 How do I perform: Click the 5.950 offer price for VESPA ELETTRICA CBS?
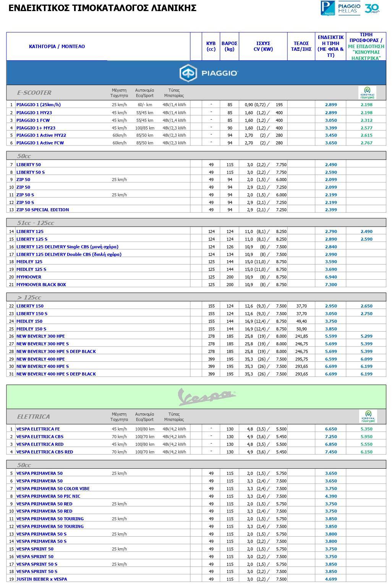(x=366, y=437)
